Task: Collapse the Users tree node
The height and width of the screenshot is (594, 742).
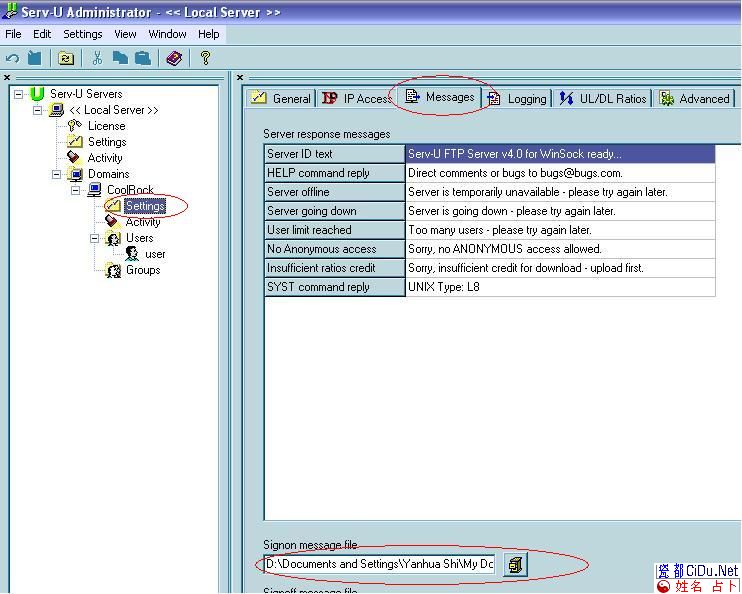Action: point(95,238)
